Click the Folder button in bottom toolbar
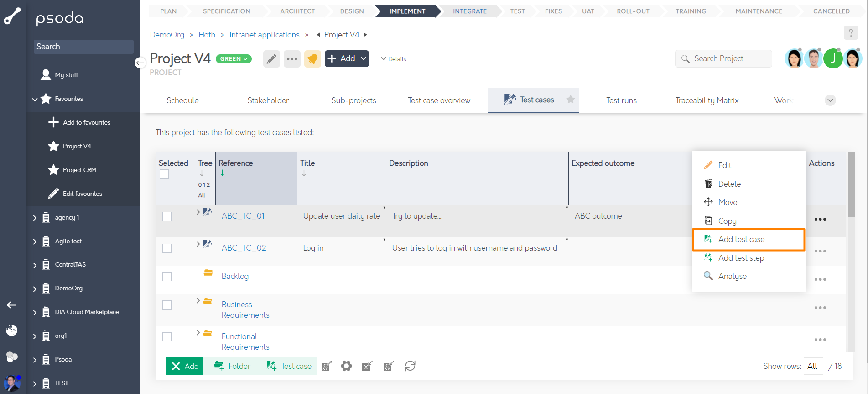868x394 pixels. (x=233, y=366)
